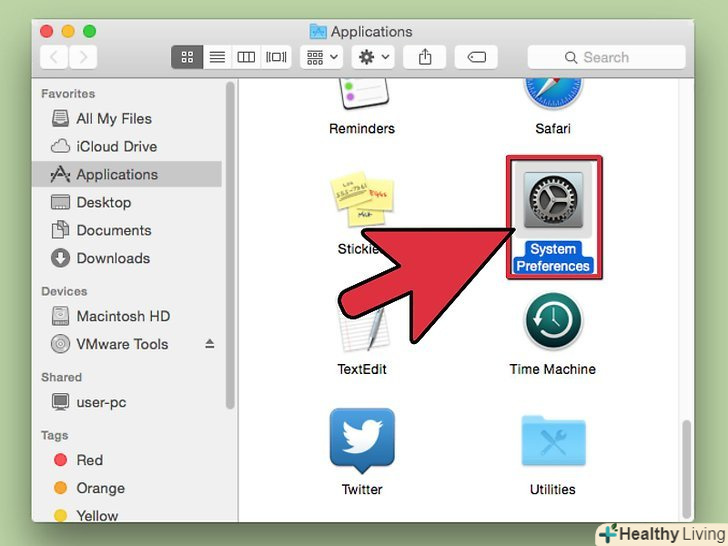
Task: Open the Reminders app icon
Action: point(363,93)
